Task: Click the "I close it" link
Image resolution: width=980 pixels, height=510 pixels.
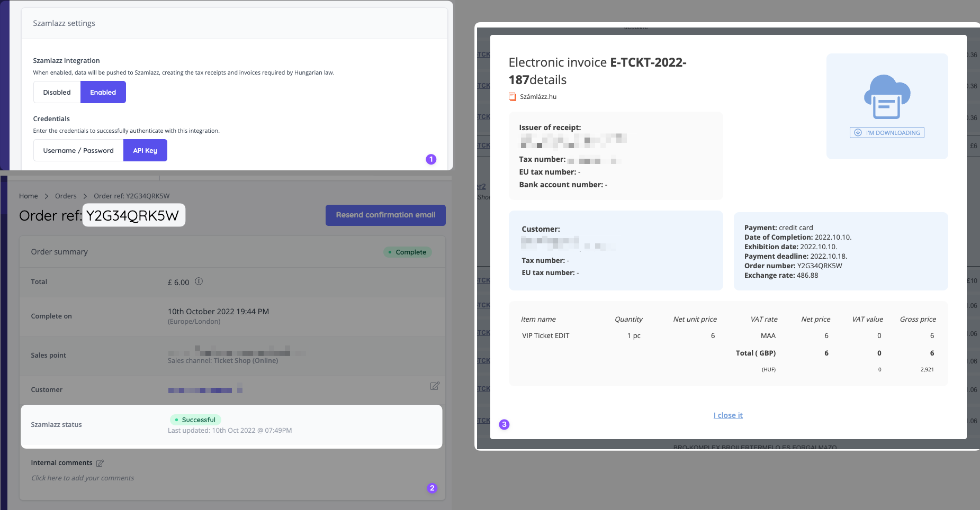Action: point(728,415)
